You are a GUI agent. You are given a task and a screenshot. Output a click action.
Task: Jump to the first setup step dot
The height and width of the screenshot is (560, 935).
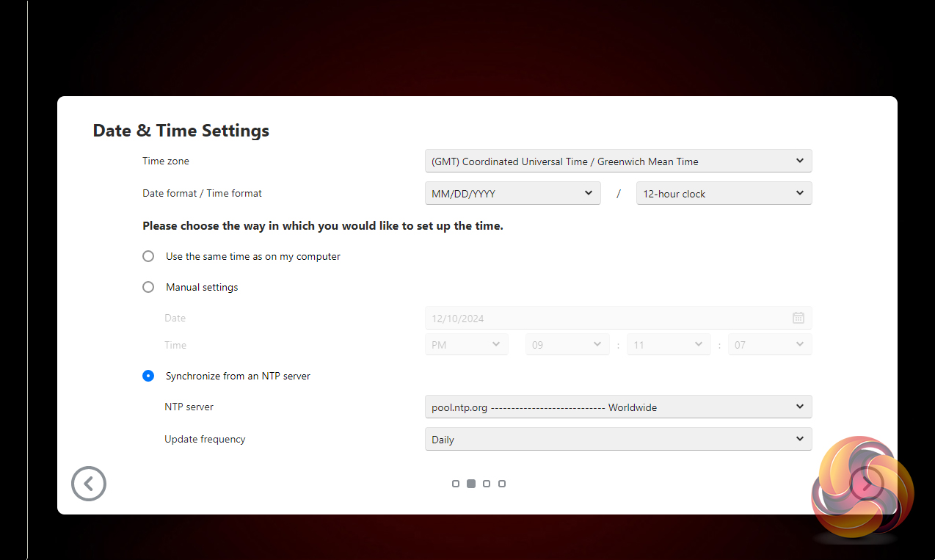[456, 484]
